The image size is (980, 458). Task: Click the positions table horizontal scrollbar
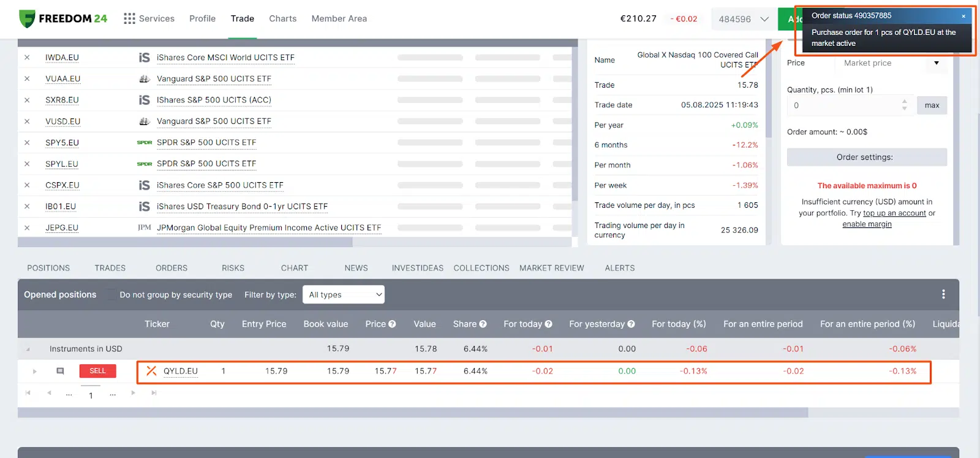[413, 413]
